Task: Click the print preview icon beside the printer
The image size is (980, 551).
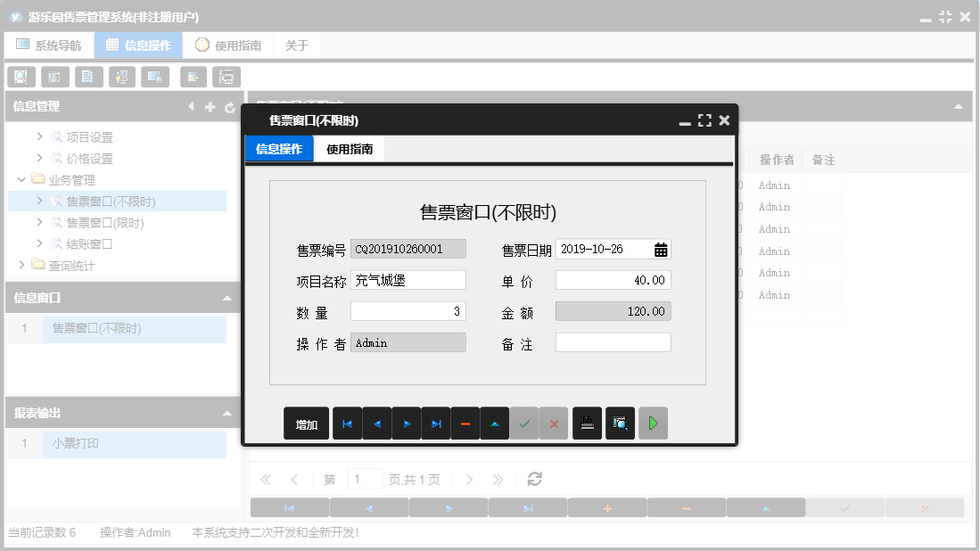Action: pos(620,423)
